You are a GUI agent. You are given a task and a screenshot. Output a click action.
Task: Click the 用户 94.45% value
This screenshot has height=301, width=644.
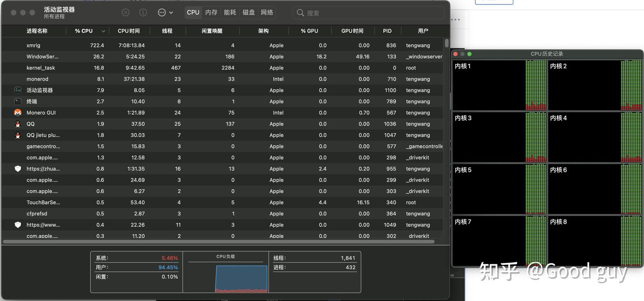(x=168, y=267)
